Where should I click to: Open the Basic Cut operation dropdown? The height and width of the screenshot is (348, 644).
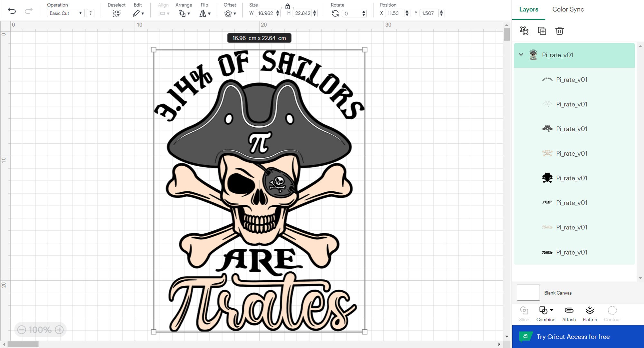click(65, 13)
